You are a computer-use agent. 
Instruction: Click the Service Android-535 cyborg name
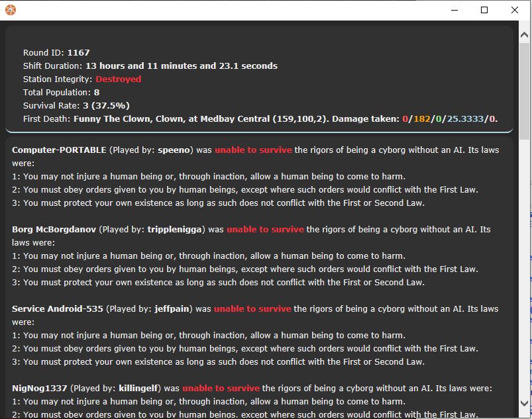coord(58,309)
